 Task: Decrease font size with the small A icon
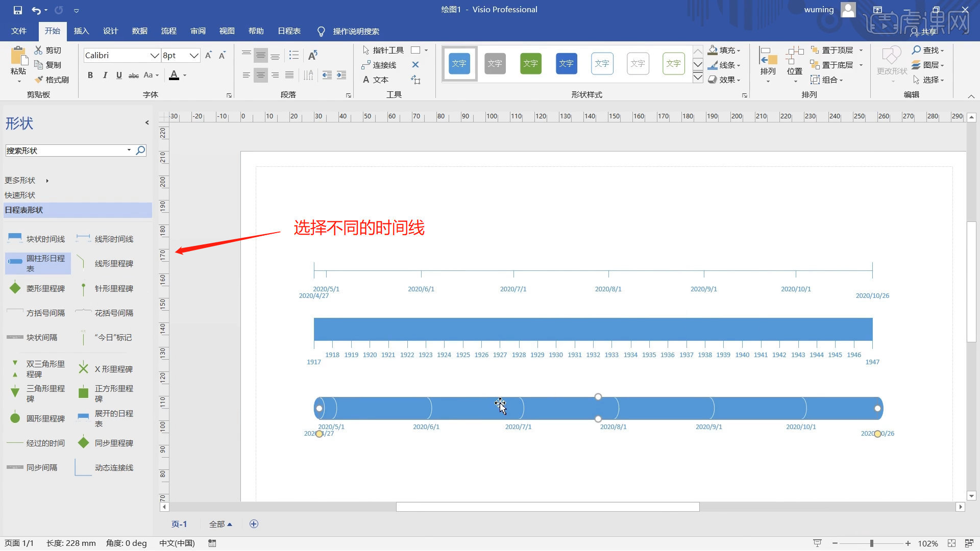click(x=222, y=55)
